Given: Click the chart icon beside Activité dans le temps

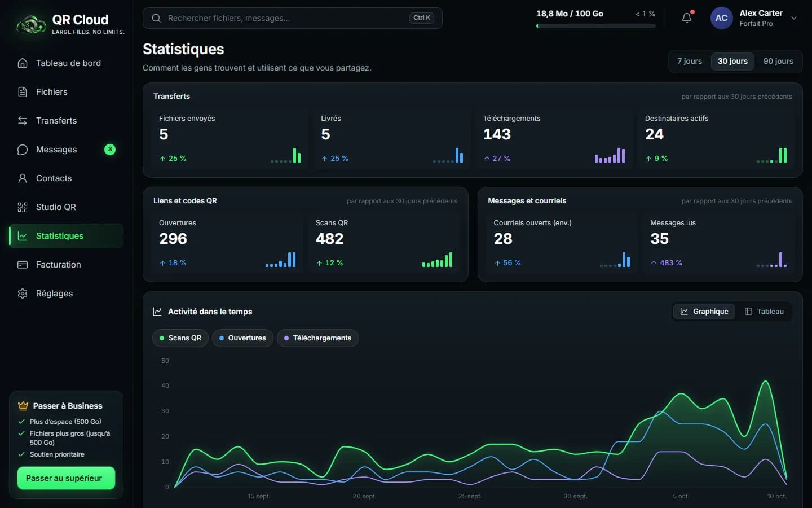Looking at the screenshot, I should pos(157,312).
